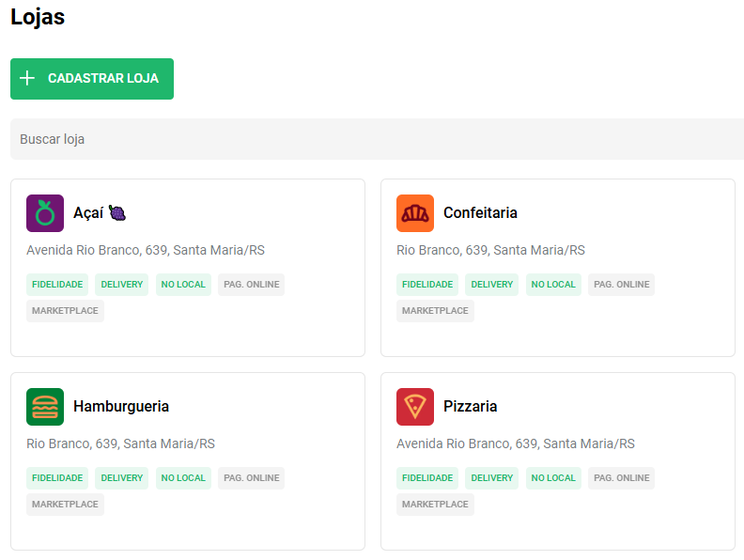The image size is (744, 560).
Task: Click Marketplace tag on Confeitaria card
Action: pos(435,311)
